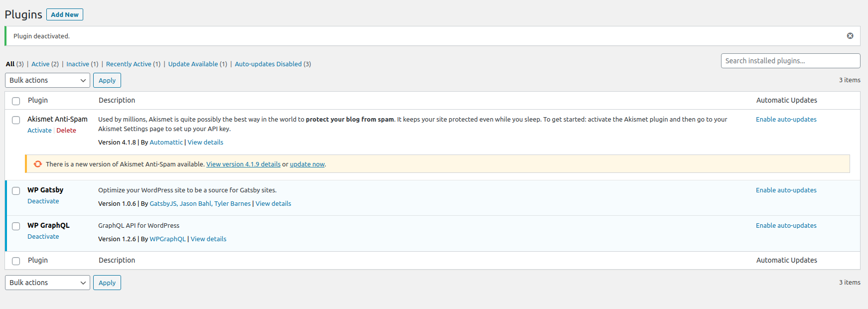Screen dimensions: 868x309
Task: Click the 'Version 1.0.6' text
Action: coord(117,203)
